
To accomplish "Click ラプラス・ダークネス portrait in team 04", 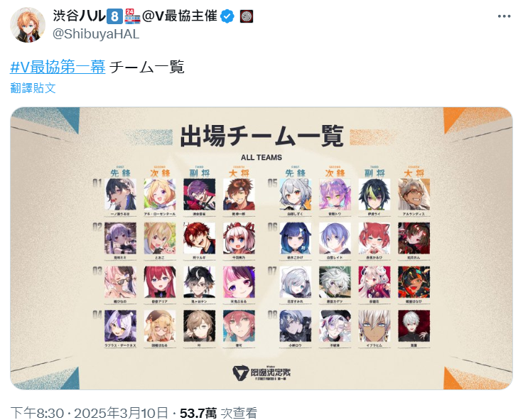I will (x=120, y=326).
